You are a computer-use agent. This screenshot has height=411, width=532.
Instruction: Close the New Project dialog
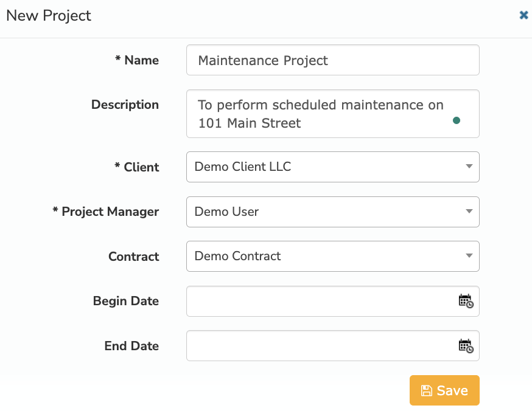[x=524, y=15]
